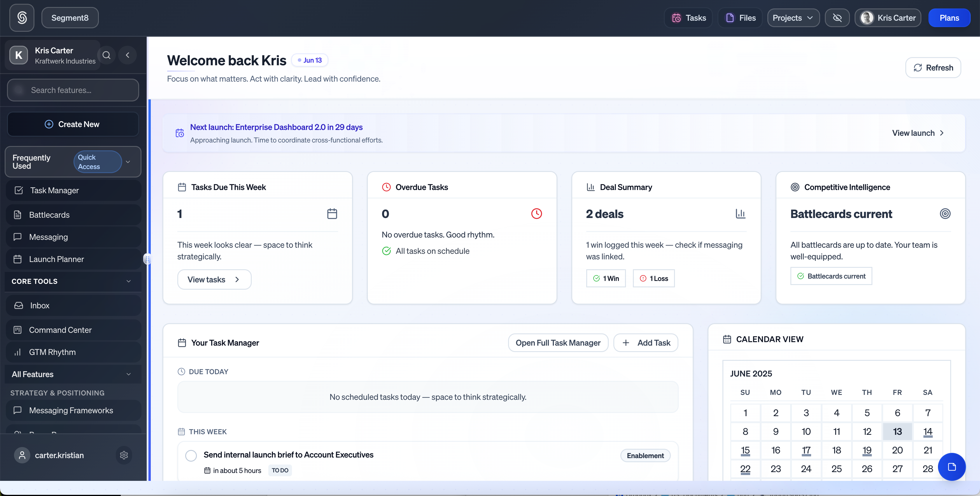Click the Refresh button
The width and height of the screenshot is (980, 496).
click(933, 68)
